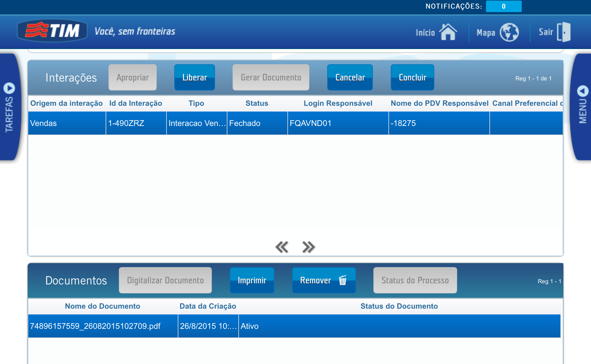Click the Data da Criação header
This screenshot has width=591, height=364.
[208, 306]
